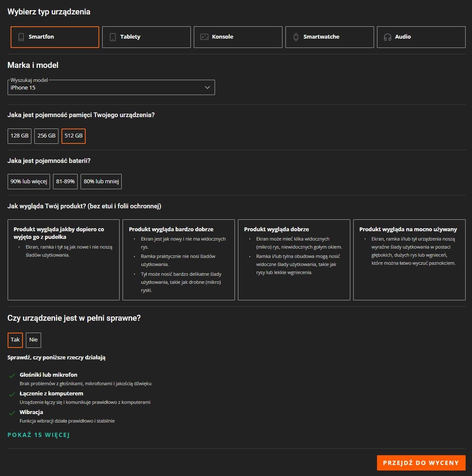Click the tablet icon in Tablety tile
The width and height of the screenshot is (472, 476).
[x=112, y=37]
